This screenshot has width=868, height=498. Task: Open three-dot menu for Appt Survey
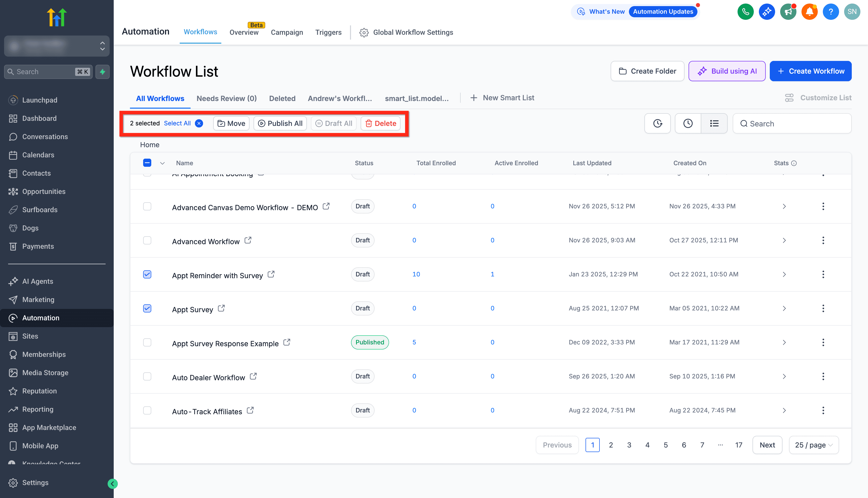pyautogui.click(x=823, y=308)
